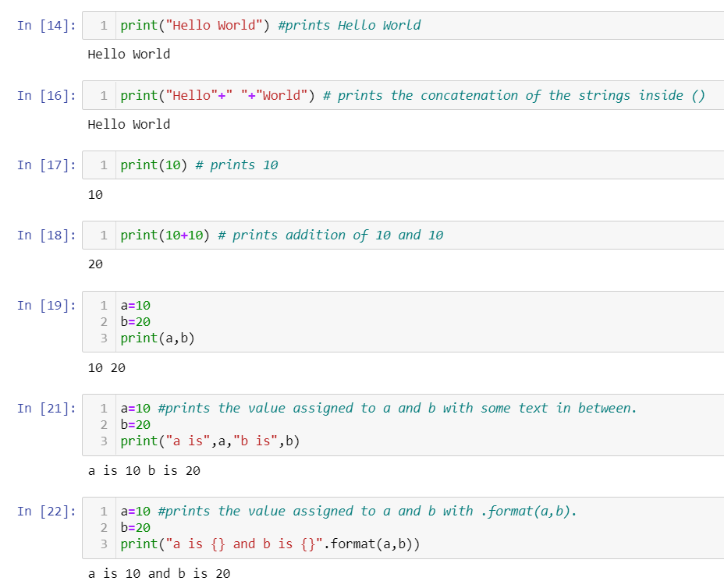
Task: Click line number 3 in cell 19
Action: (x=104, y=338)
